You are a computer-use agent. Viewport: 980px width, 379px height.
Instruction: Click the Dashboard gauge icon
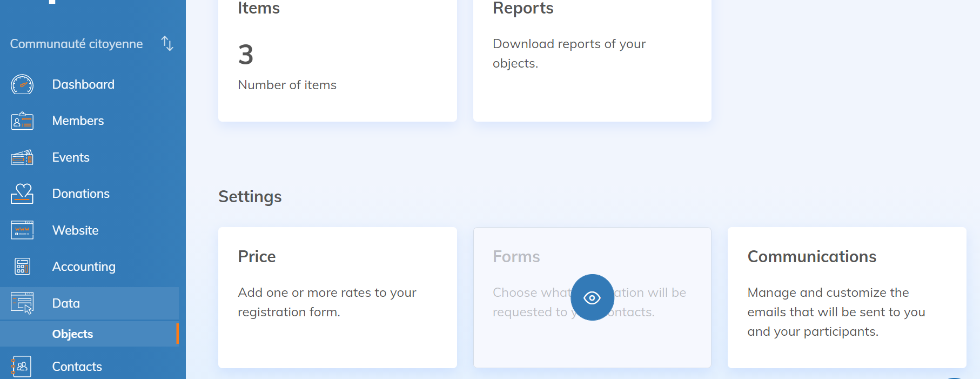pos(22,85)
